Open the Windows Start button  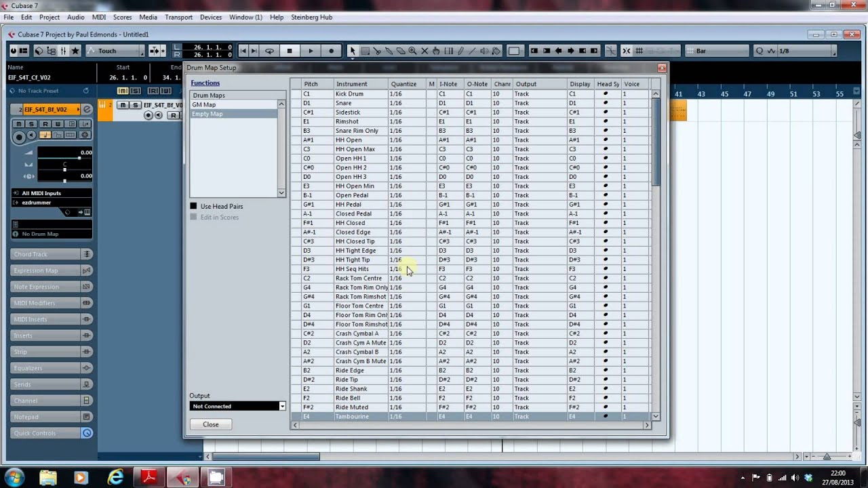click(14, 477)
